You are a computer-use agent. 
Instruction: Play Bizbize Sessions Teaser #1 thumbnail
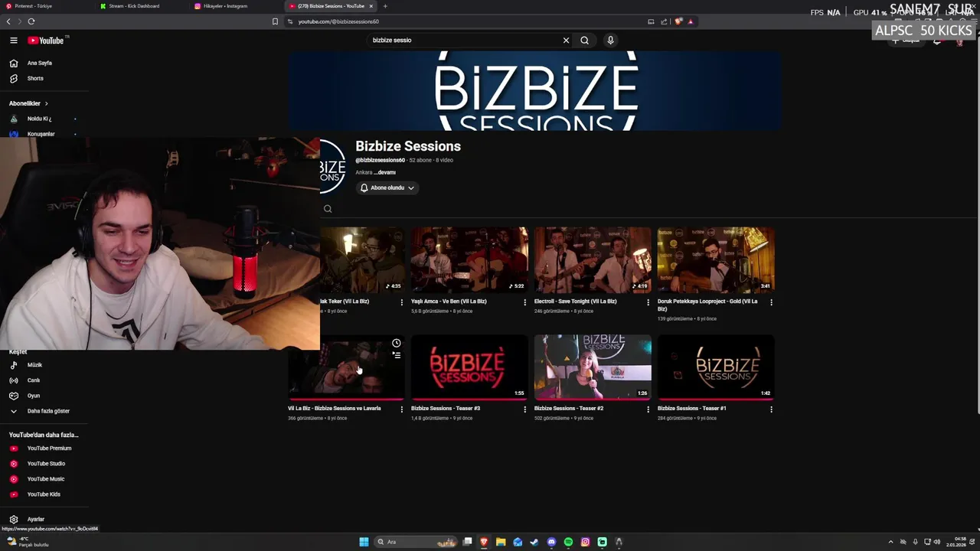point(716,367)
